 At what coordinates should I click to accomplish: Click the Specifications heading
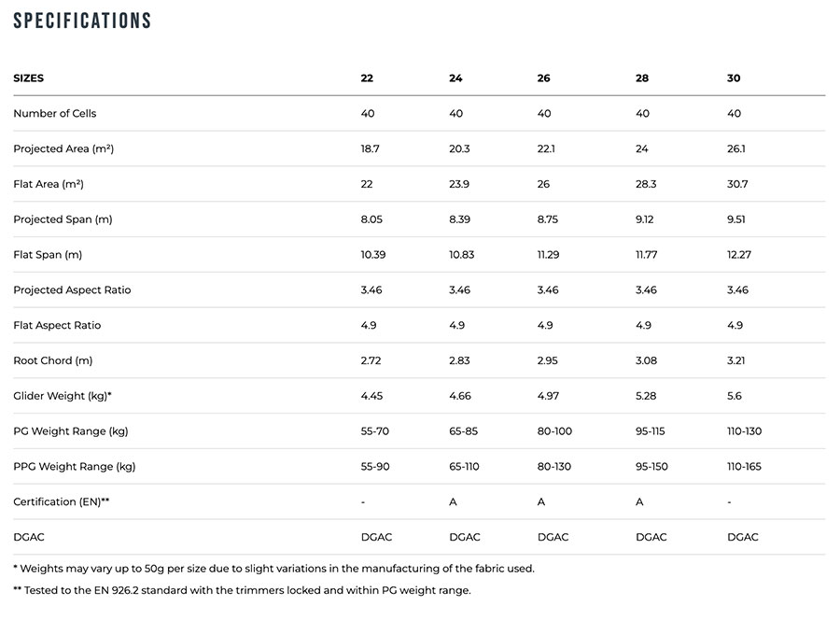click(82, 21)
